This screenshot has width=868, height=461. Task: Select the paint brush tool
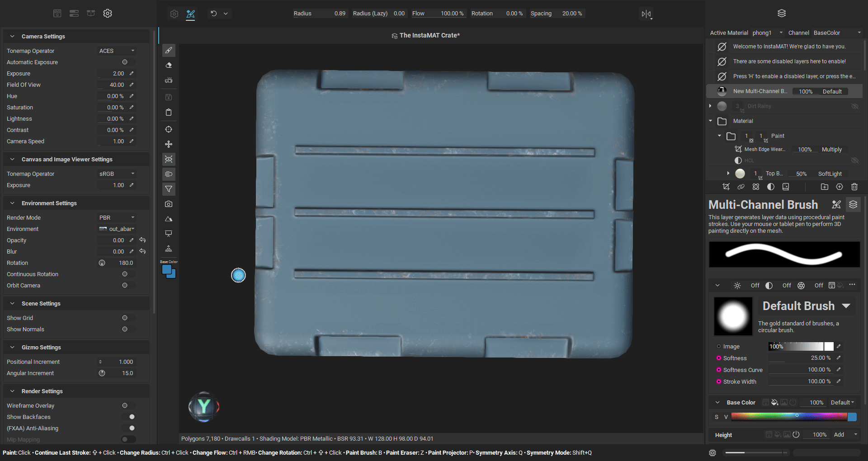(x=169, y=50)
